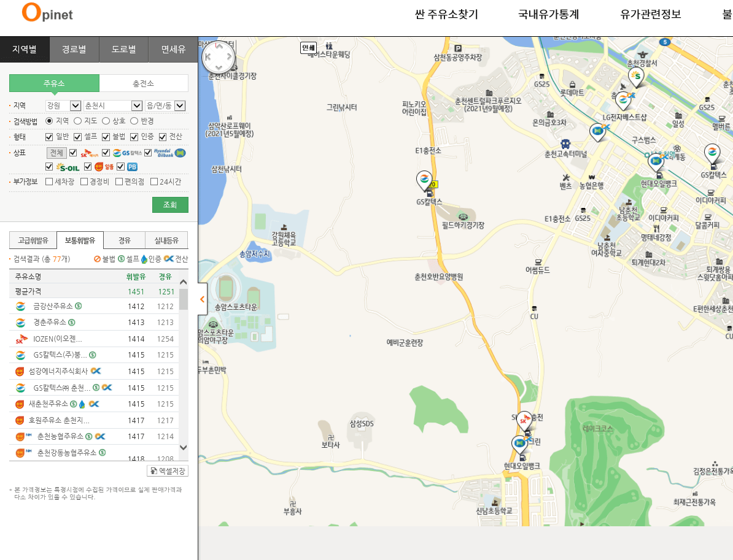Select the 반경 search method radio
The image size is (733, 560).
(134, 121)
